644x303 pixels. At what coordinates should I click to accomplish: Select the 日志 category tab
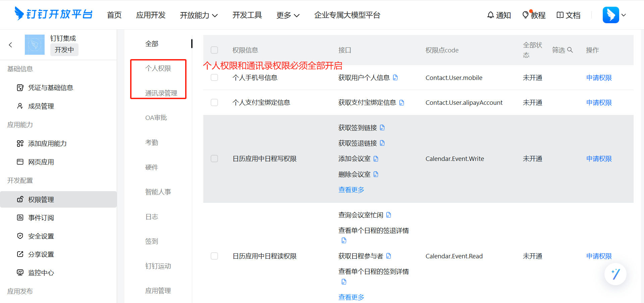(152, 217)
